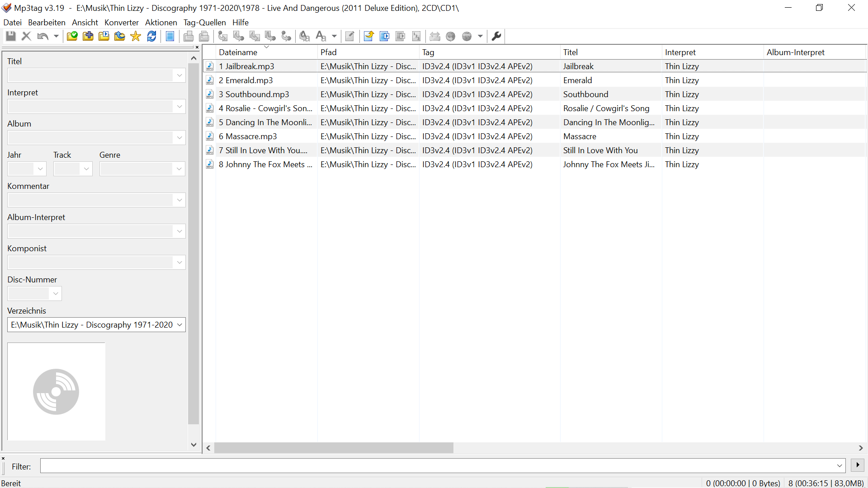
Task: Open the Ansicht menu
Action: click(85, 23)
